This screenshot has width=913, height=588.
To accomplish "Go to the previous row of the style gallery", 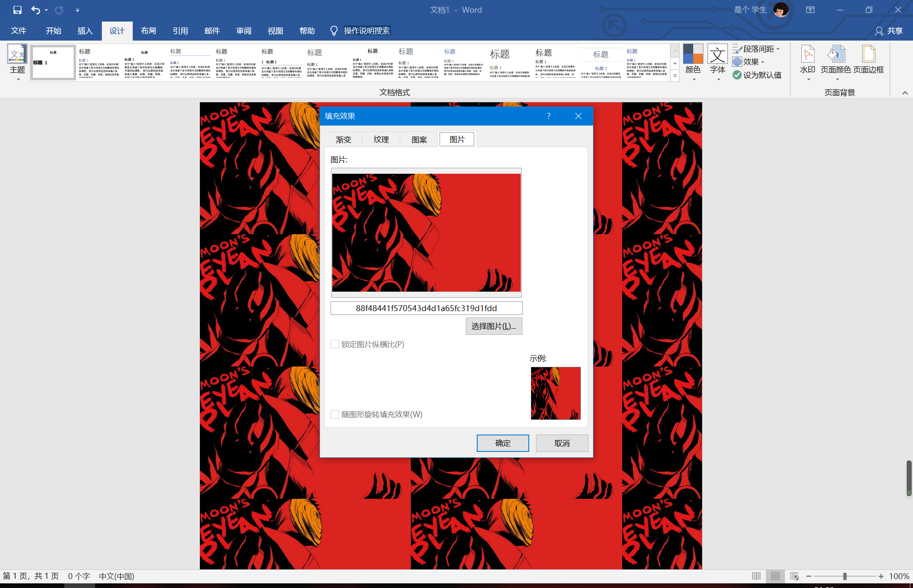I will click(x=675, y=50).
